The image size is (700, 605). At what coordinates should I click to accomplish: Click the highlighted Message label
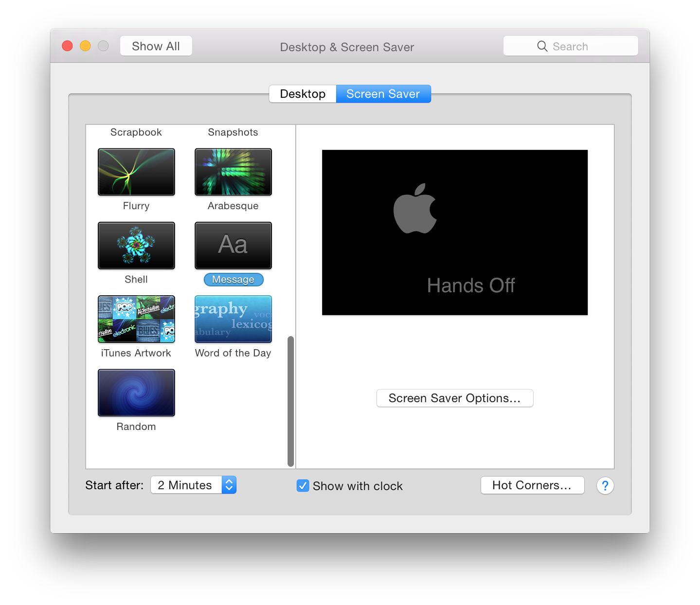(x=233, y=280)
